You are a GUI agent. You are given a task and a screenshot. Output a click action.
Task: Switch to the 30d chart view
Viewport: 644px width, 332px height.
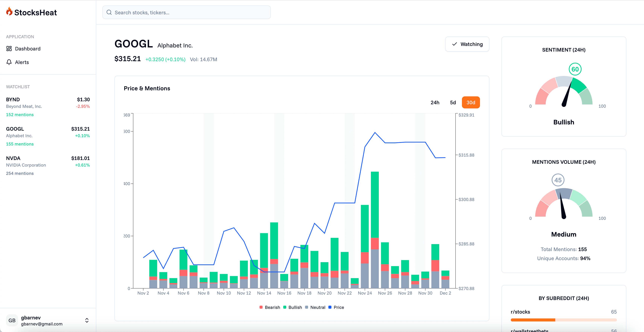[x=471, y=102]
